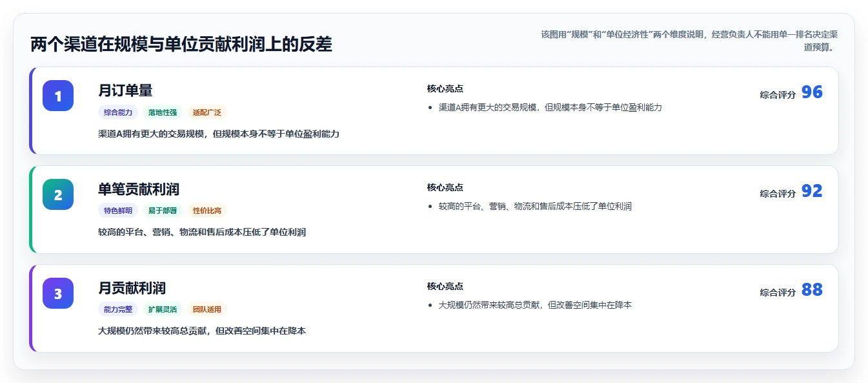Click bold description under 月贡献利润 tags
868x383 pixels.
point(202,331)
